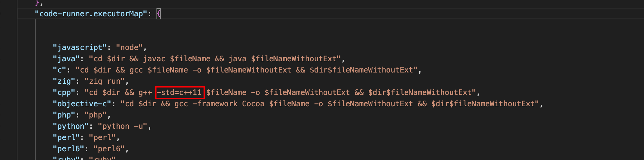Image resolution: width=644 pixels, height=160 pixels.
Task: Click the "code-runner.executorMap" key
Action: click(91, 14)
